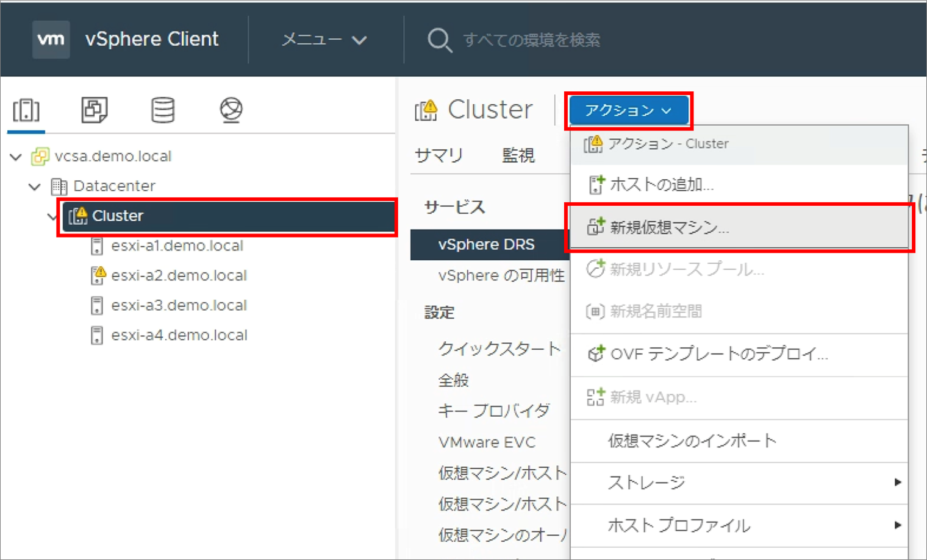Open the ホスト プロファイル menu entry
Image resolution: width=927 pixels, height=560 pixels.
739,525
